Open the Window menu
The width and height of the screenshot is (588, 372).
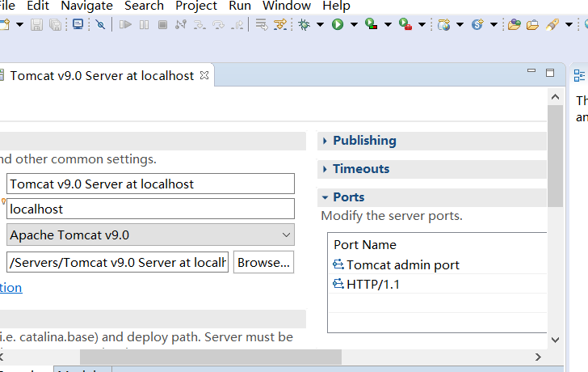click(x=287, y=6)
